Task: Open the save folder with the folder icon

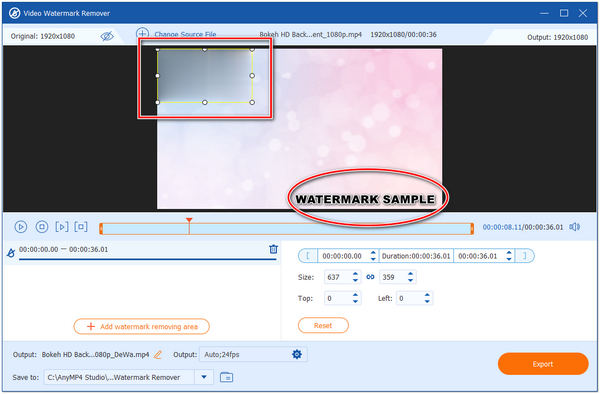Action: (x=227, y=377)
